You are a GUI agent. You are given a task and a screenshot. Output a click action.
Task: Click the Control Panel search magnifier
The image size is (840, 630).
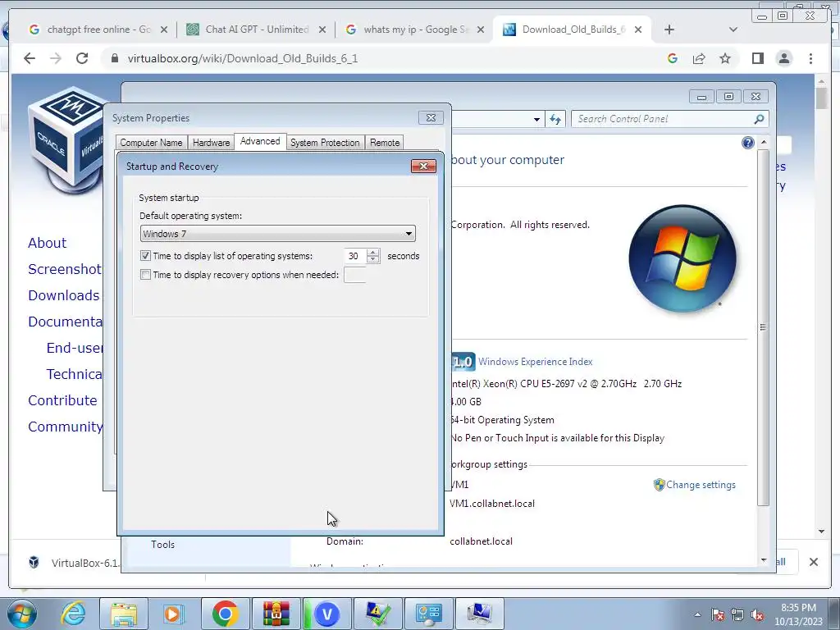pos(759,119)
